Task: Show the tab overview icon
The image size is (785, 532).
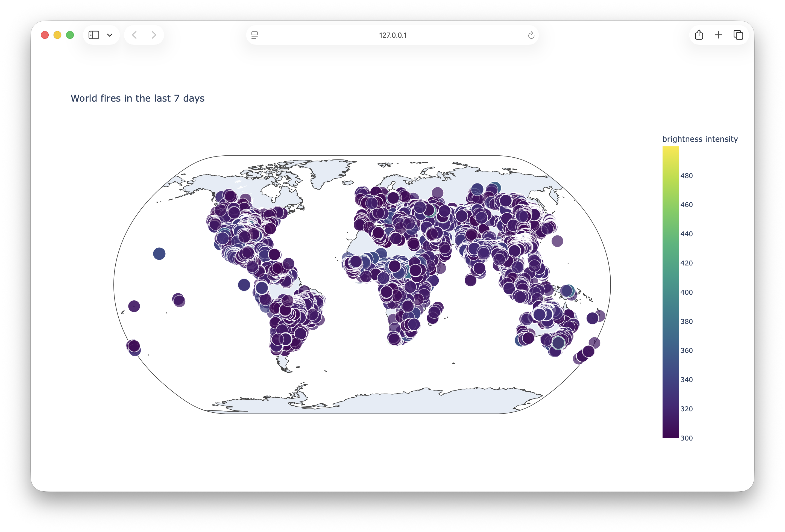Action: pyautogui.click(x=738, y=35)
